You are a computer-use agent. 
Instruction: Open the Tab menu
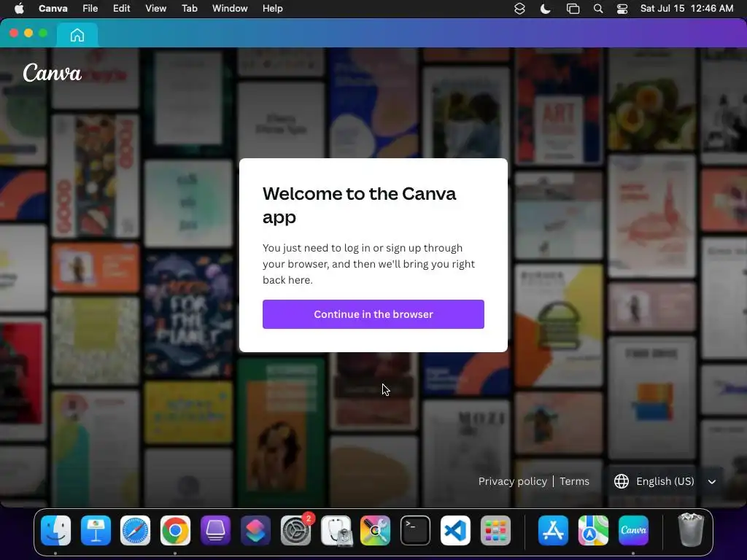(x=190, y=9)
